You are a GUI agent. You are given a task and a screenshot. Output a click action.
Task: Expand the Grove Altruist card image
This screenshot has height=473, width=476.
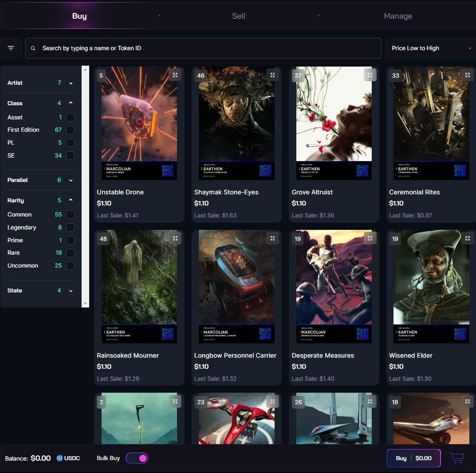[x=370, y=75]
